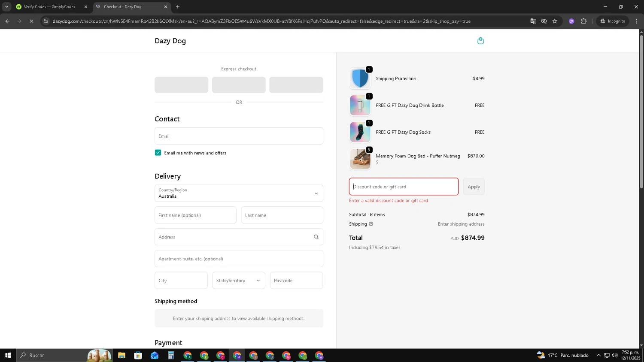Click the First name (optional) field
The height and width of the screenshot is (362, 644).
195,215
